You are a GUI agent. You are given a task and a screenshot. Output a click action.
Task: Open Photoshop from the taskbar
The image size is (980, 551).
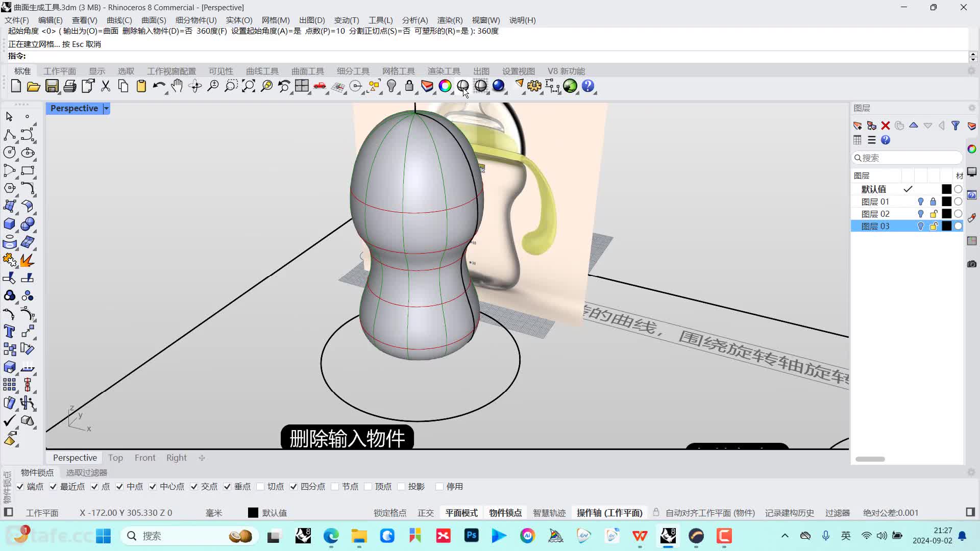tap(471, 536)
